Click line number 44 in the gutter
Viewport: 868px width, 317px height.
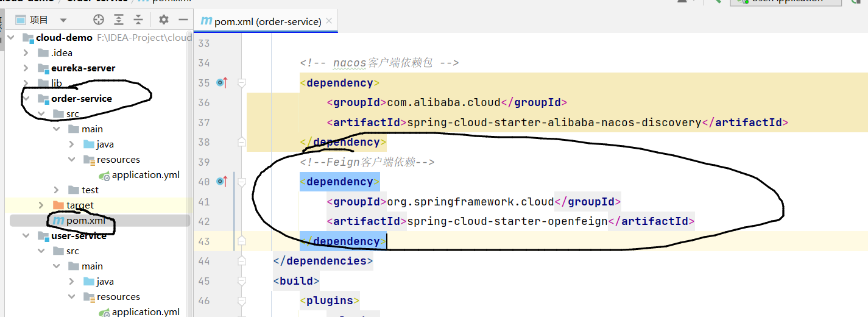(204, 261)
